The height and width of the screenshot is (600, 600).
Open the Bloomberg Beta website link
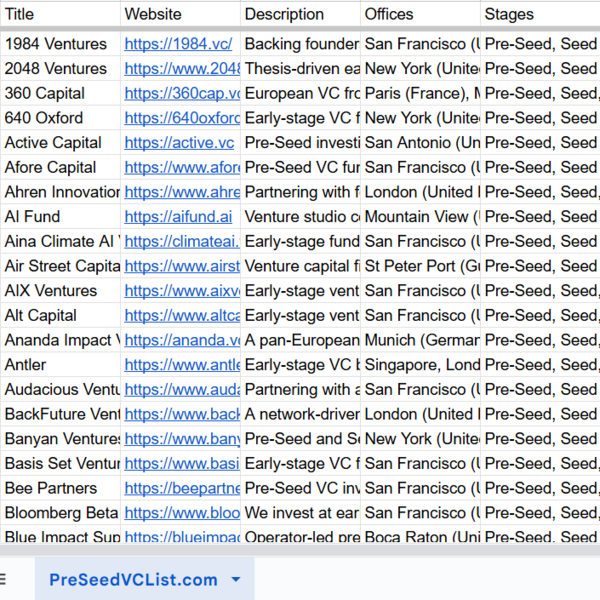click(x=182, y=513)
